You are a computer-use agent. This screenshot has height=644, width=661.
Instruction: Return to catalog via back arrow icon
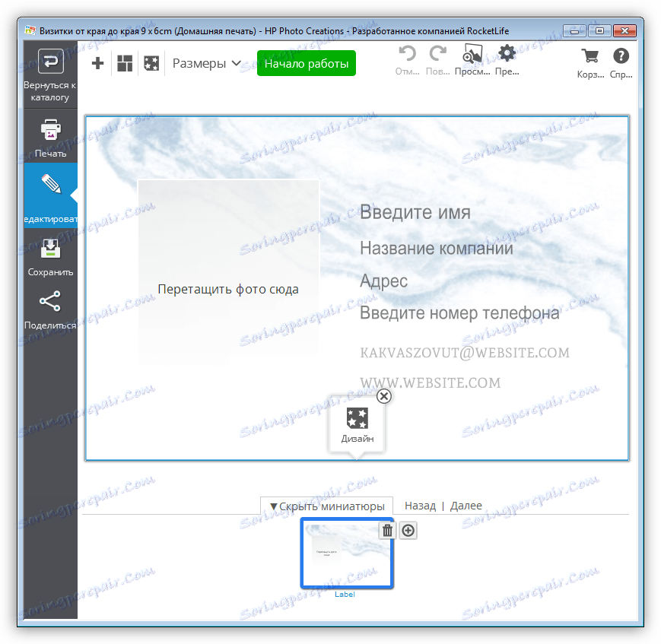click(x=51, y=62)
